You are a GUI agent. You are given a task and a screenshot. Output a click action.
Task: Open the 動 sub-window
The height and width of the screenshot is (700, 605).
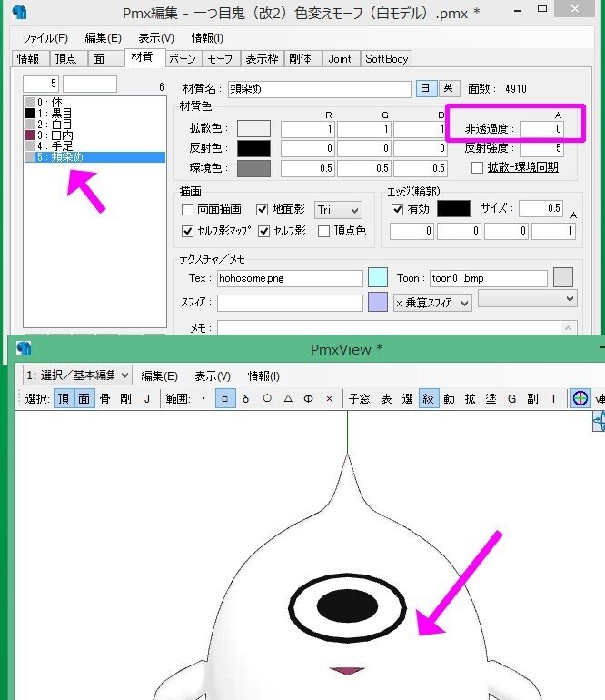coord(450,398)
